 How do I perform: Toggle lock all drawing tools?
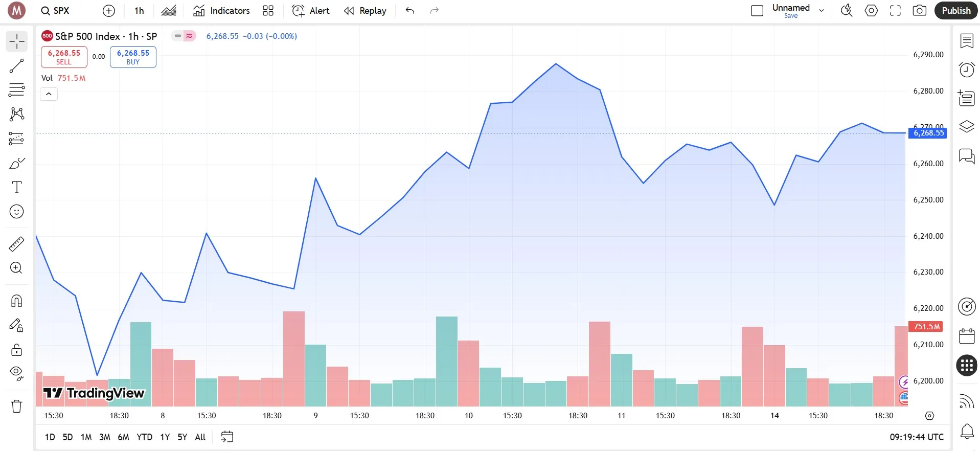point(17,350)
